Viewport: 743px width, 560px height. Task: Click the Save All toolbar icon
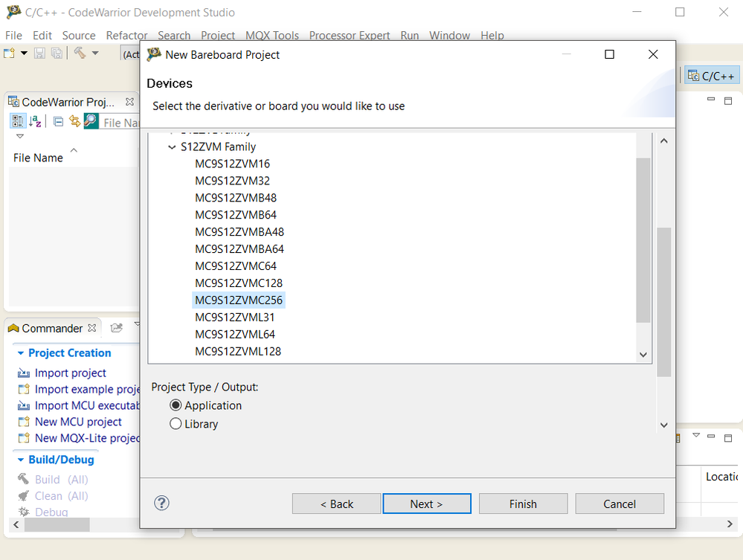coord(57,53)
